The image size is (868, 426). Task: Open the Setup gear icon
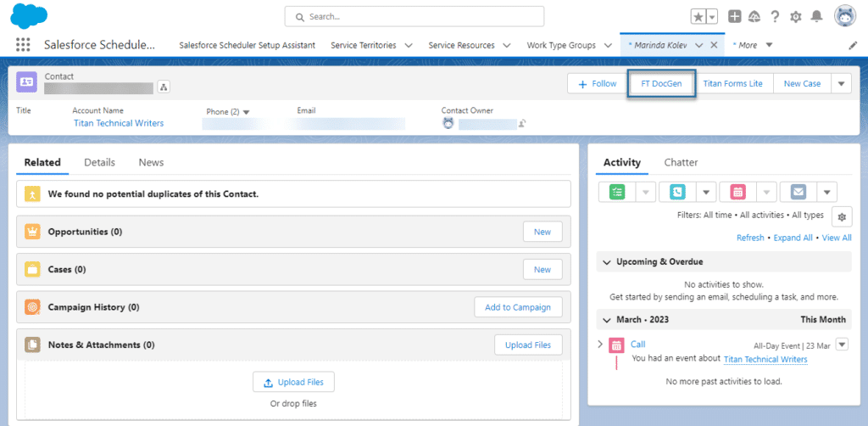click(795, 17)
